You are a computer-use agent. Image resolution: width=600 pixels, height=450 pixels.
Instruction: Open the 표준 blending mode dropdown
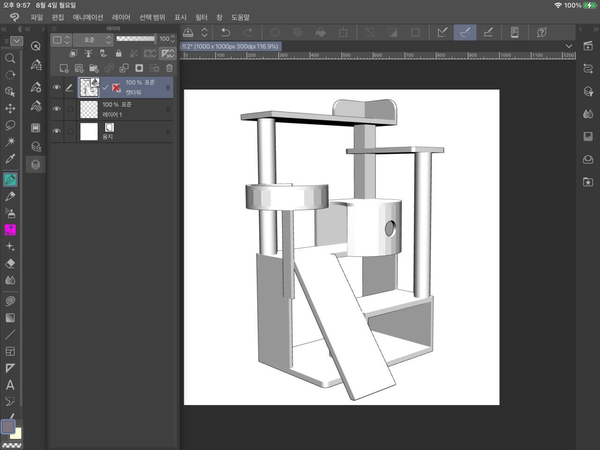point(90,39)
